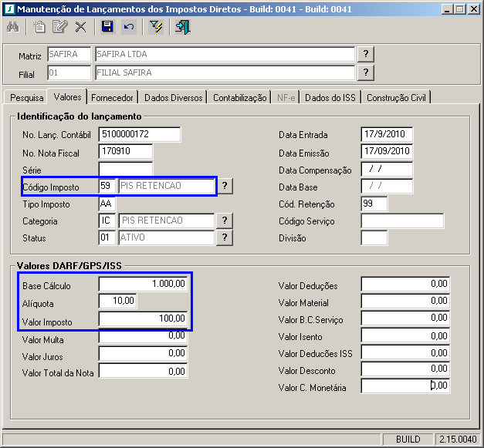
Task: Select the Construção Civil tab
Action: tap(397, 98)
